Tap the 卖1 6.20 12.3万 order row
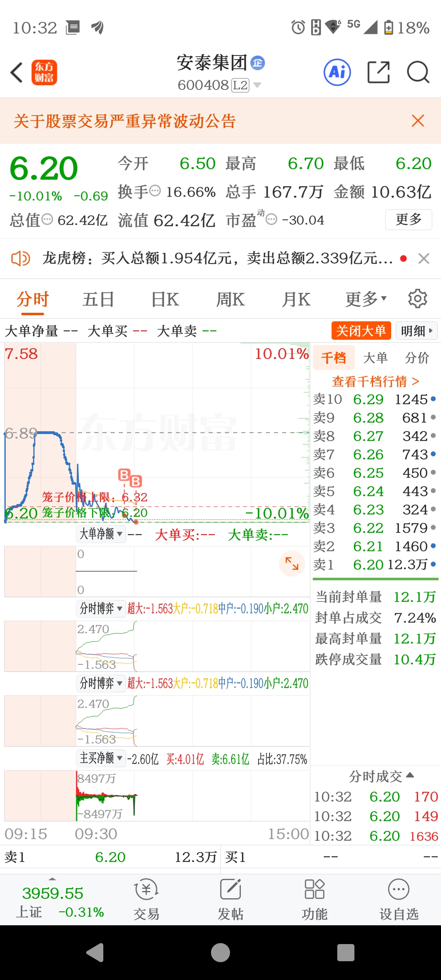Screen dimensions: 441x980 point(375,564)
